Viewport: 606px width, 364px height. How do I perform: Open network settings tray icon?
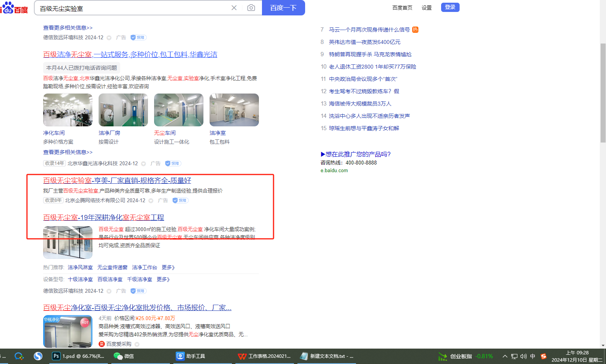[x=514, y=356]
